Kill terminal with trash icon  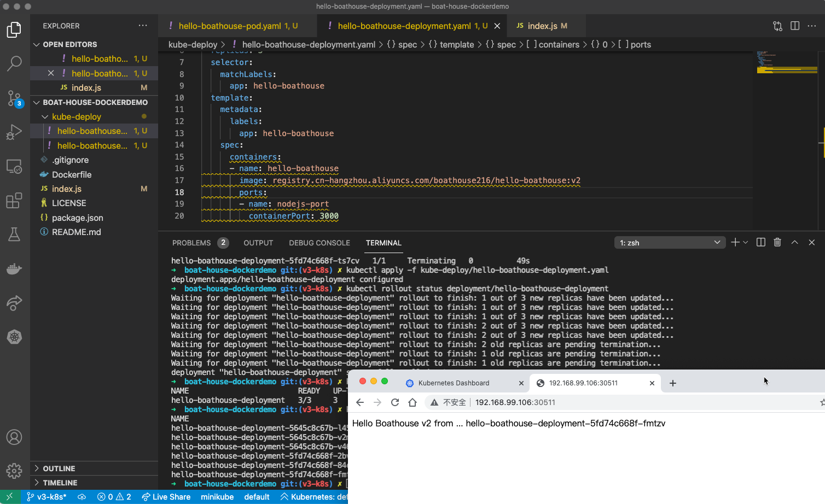click(x=777, y=242)
